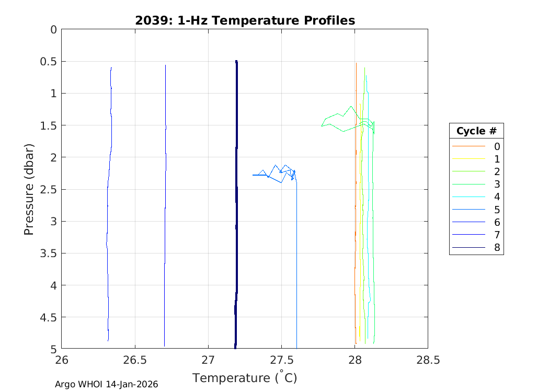Image resolution: width=549 pixels, height=392 pixels.
Task: Click the x-axis tick label 28.5
Action: coord(428,360)
